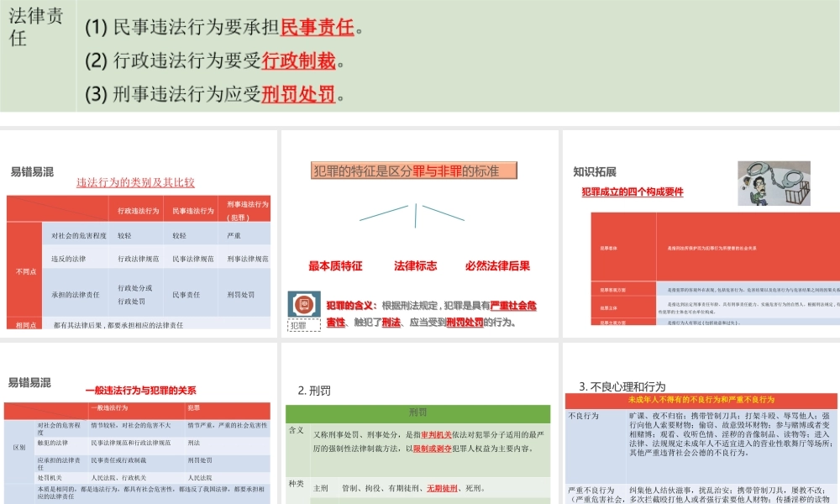Click the underlined 民事责任 text
This screenshot has width=840, height=504.
click(318, 27)
